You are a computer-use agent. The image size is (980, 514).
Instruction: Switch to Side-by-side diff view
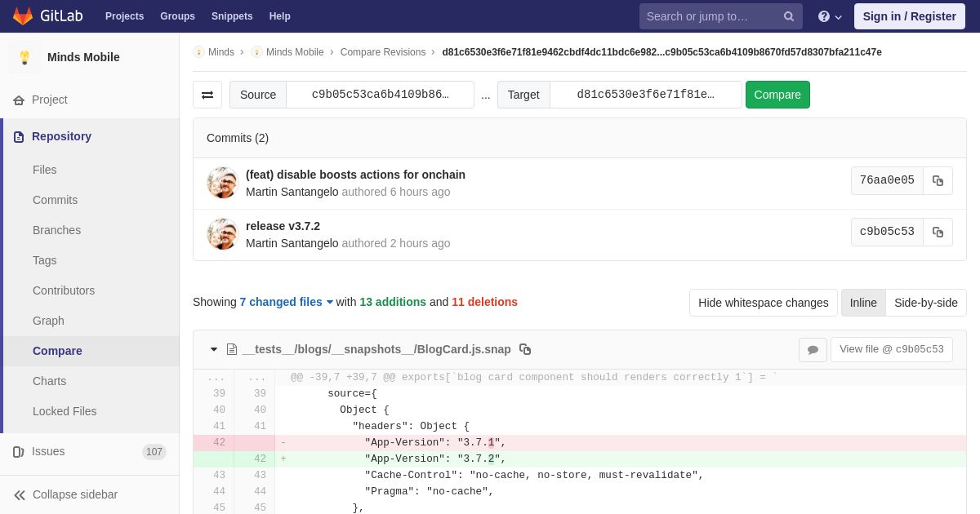tap(926, 303)
